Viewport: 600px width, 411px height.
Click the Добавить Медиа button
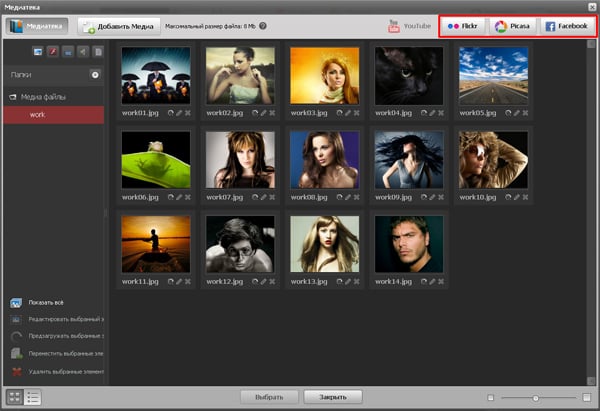[118, 26]
